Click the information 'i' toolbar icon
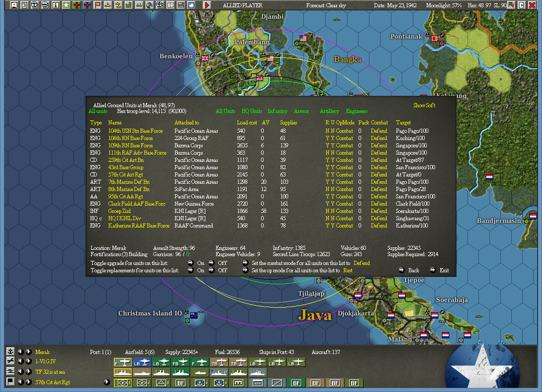Viewport: 542px width, 392px height. tap(56, 5)
